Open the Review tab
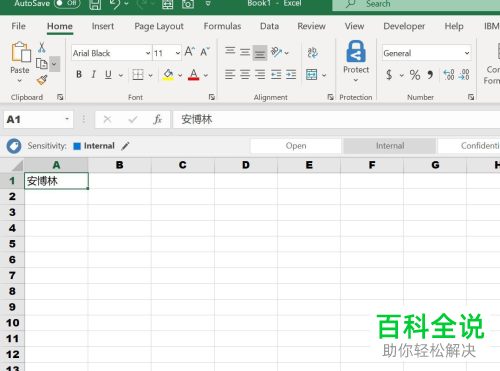Viewport: 500px width, 371px height. click(x=311, y=26)
